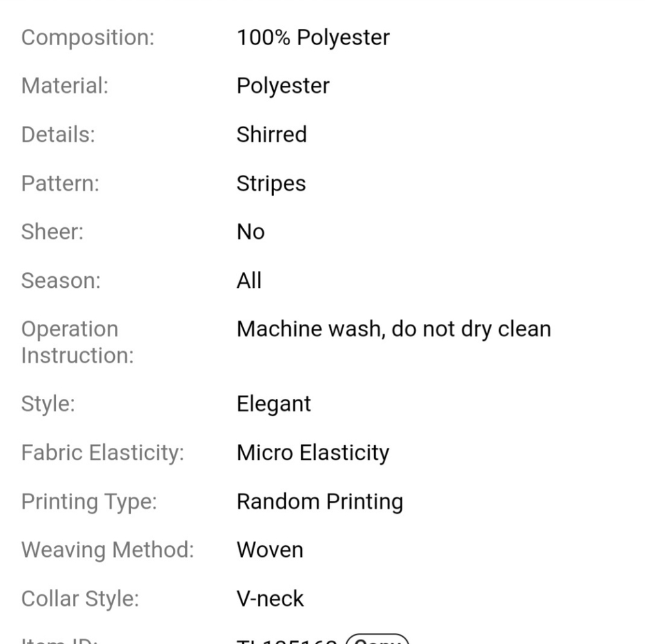Image resolution: width=645 pixels, height=644 pixels.
Task: Click the 'Weaving Method:' label
Action: (x=107, y=550)
